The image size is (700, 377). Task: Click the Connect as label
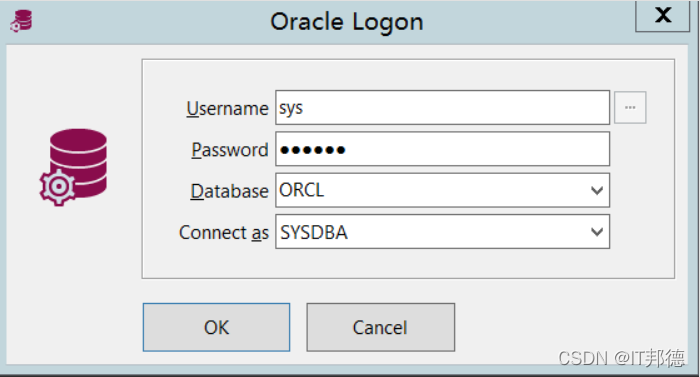[224, 232]
